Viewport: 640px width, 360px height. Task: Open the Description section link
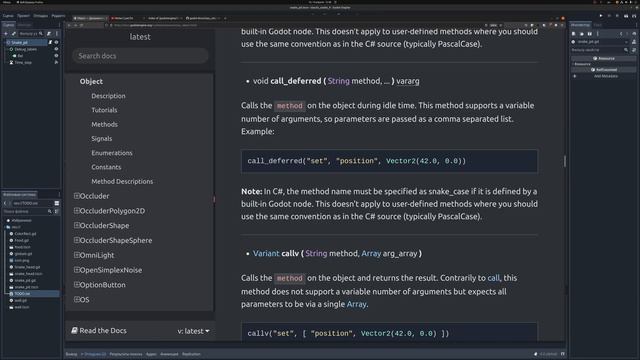coord(108,96)
